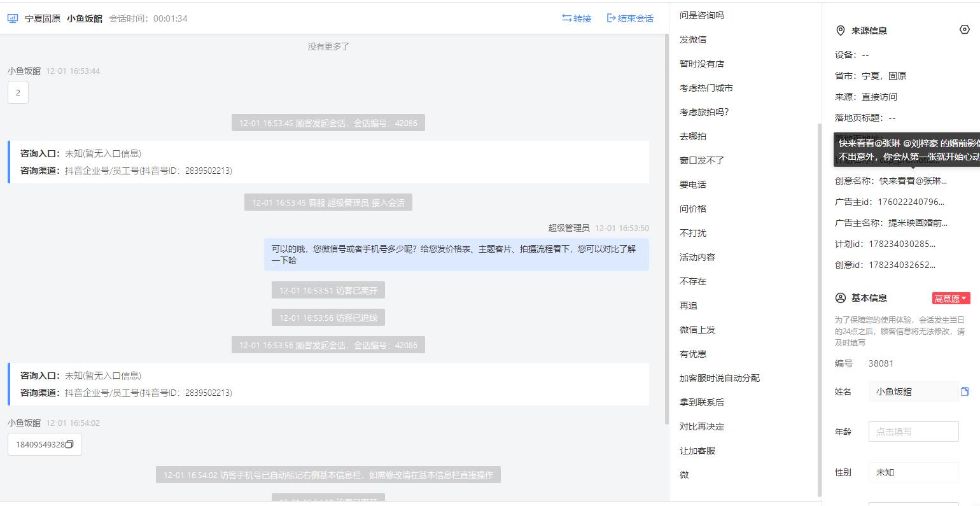Click the agent message starting 可以的哦

click(456, 255)
